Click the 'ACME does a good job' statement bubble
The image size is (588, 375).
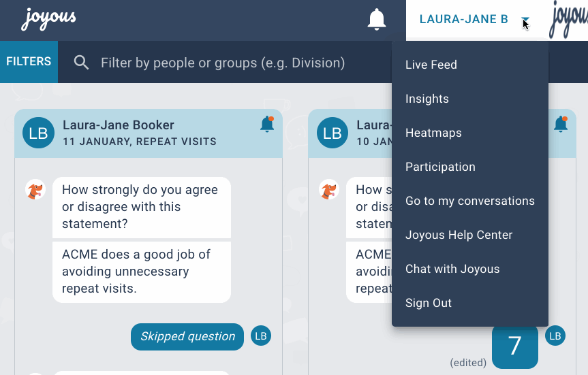pyautogui.click(x=142, y=272)
